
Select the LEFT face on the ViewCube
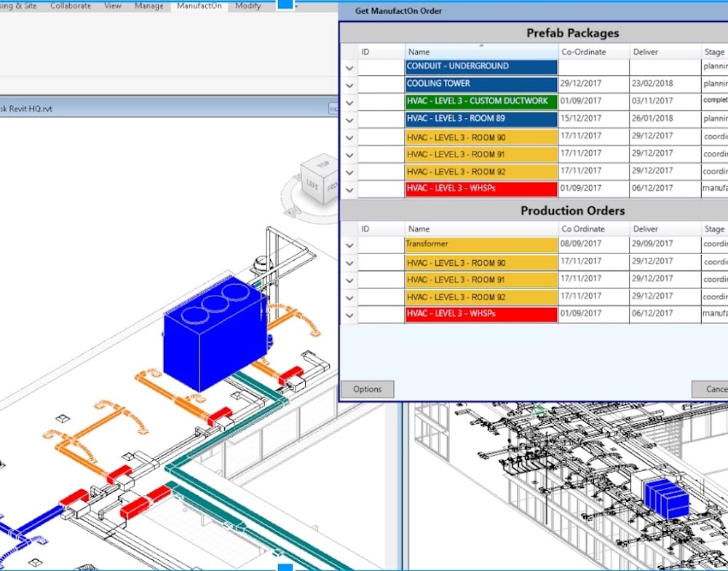(x=312, y=185)
